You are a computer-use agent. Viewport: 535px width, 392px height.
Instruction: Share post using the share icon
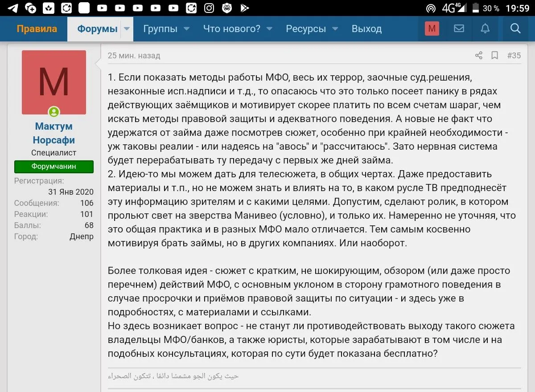(478, 56)
